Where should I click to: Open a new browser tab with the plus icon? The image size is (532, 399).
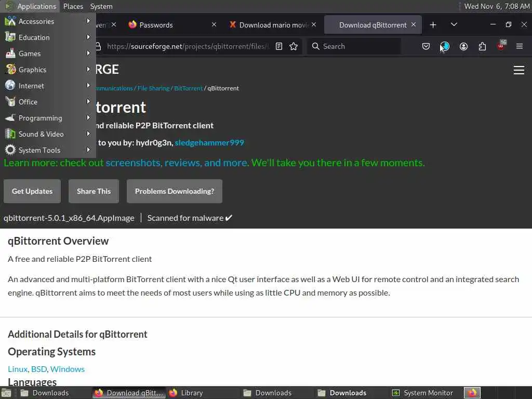[x=433, y=25]
